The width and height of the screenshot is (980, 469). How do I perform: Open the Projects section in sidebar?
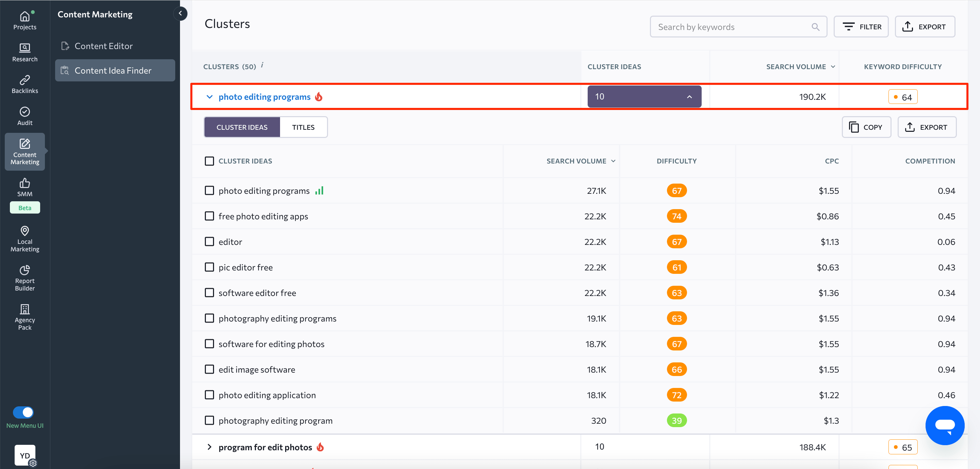tap(24, 20)
